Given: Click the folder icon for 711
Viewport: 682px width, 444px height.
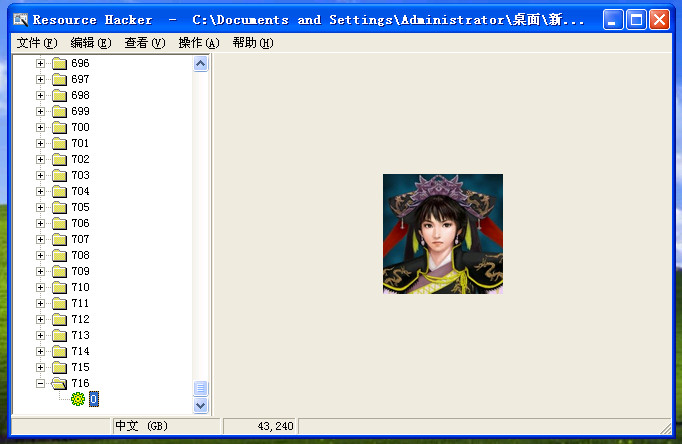Looking at the screenshot, I should [x=60, y=304].
